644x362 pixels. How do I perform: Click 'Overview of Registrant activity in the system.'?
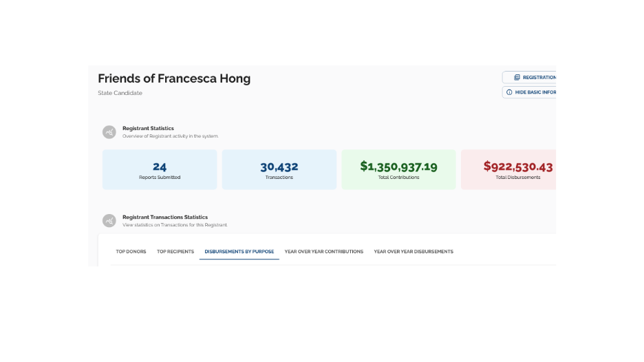tap(171, 136)
